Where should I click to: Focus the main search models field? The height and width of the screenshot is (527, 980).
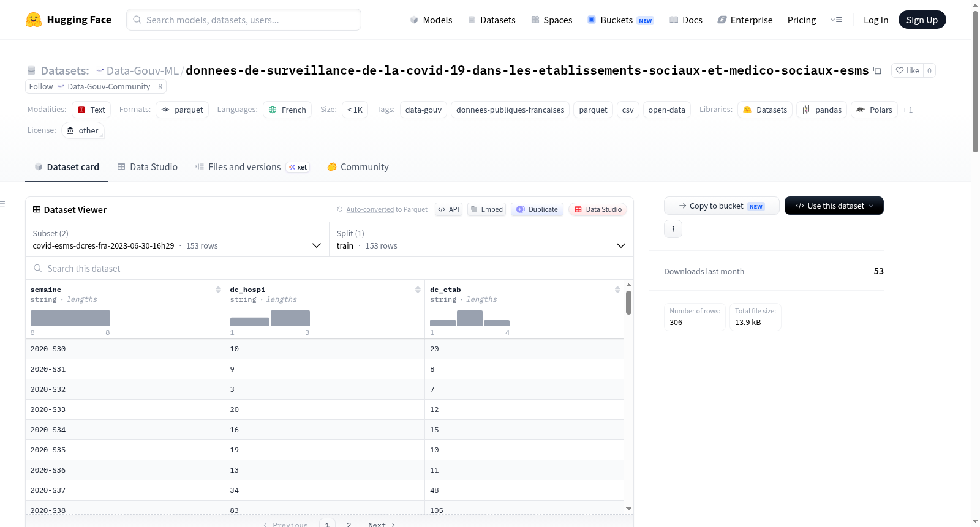[x=244, y=20]
